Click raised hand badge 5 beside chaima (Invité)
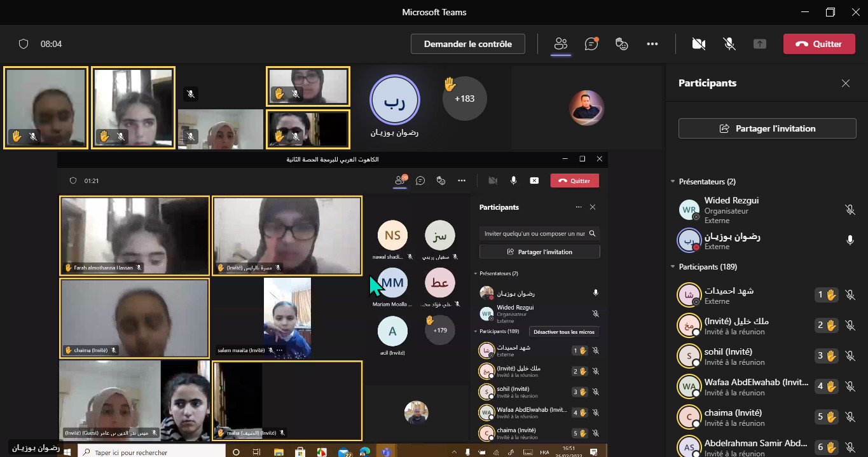 pos(827,416)
